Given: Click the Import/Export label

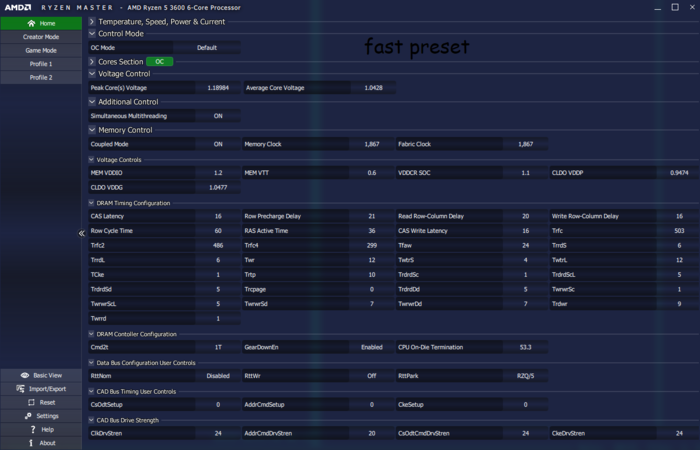Looking at the screenshot, I should 47,389.
